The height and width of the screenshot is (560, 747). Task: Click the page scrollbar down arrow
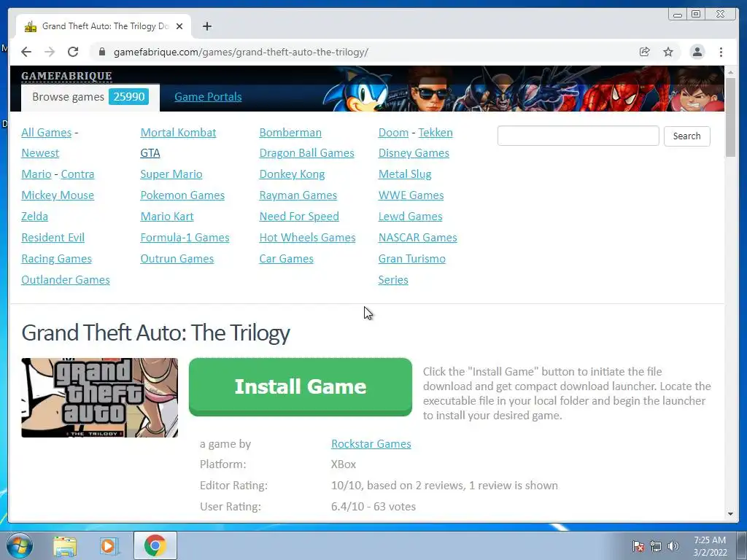pos(731,514)
